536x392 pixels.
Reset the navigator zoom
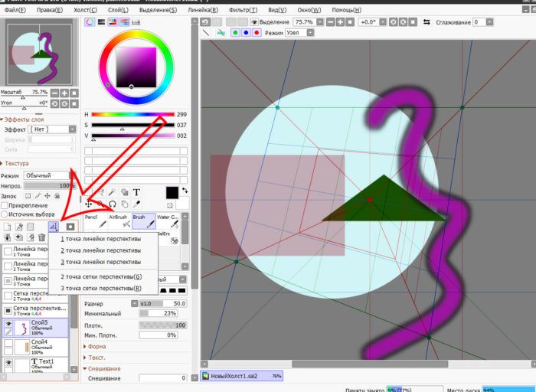click(74, 93)
